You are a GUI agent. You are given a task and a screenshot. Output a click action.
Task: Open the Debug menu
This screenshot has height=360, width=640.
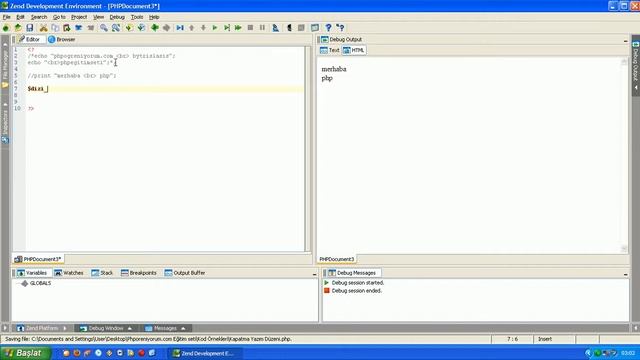(117, 17)
